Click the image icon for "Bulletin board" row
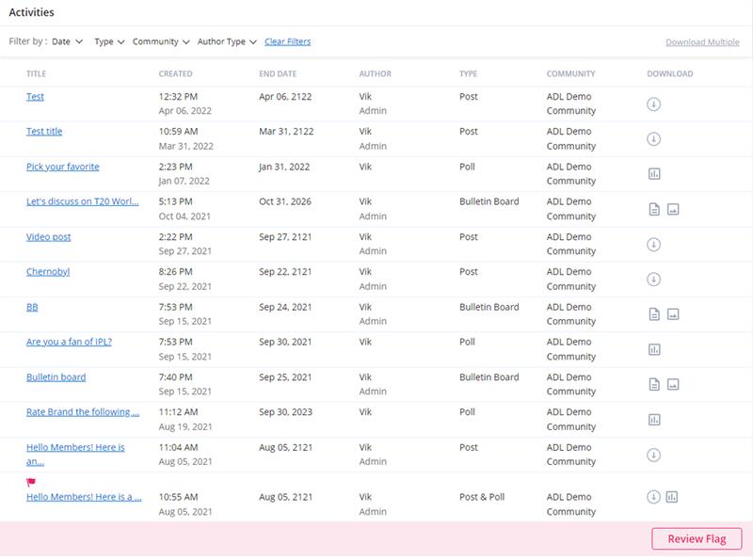The width and height of the screenshot is (753, 560). click(x=673, y=384)
